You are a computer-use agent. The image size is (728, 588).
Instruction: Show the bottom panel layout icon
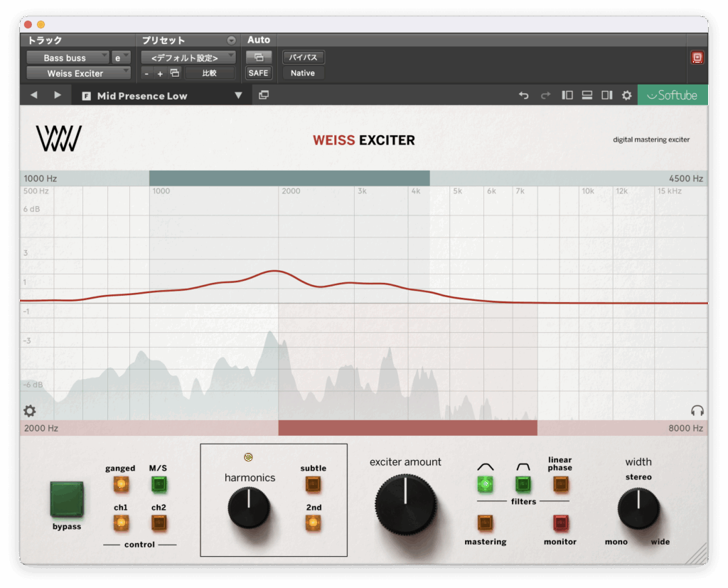point(587,95)
